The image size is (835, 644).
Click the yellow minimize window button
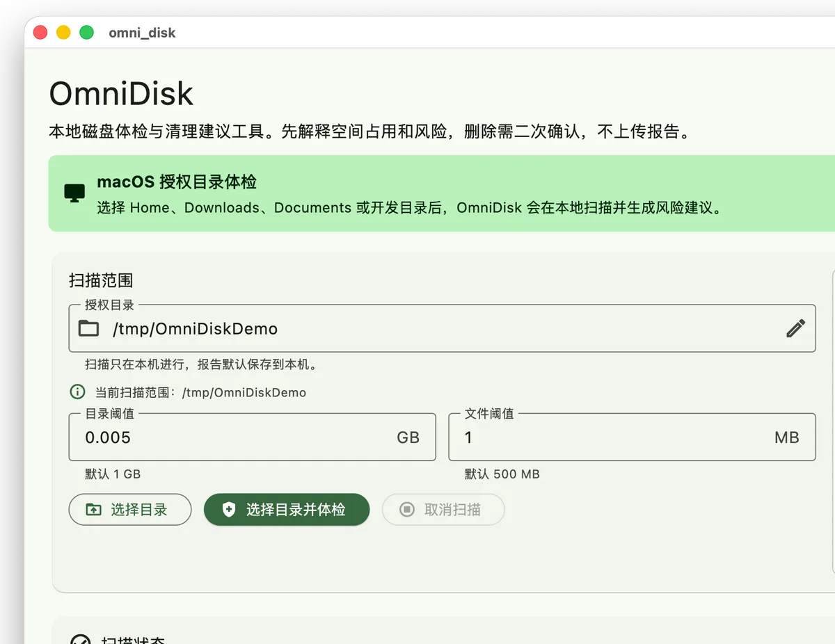(63, 32)
